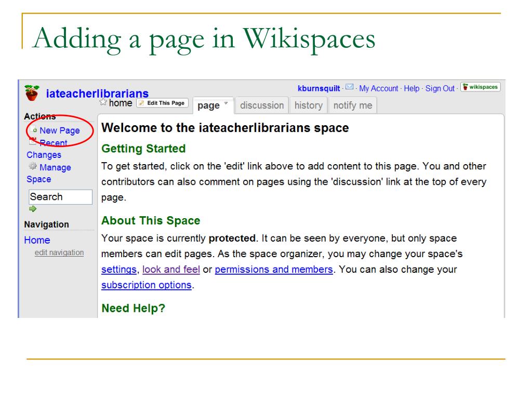532x399 pixels.
Task: Click the Recent Changes icon
Action: [33, 140]
